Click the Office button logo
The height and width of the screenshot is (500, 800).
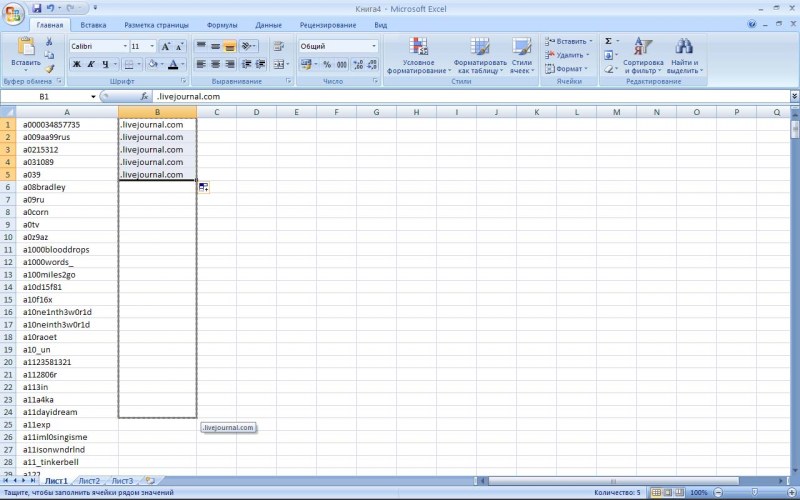coord(14,13)
